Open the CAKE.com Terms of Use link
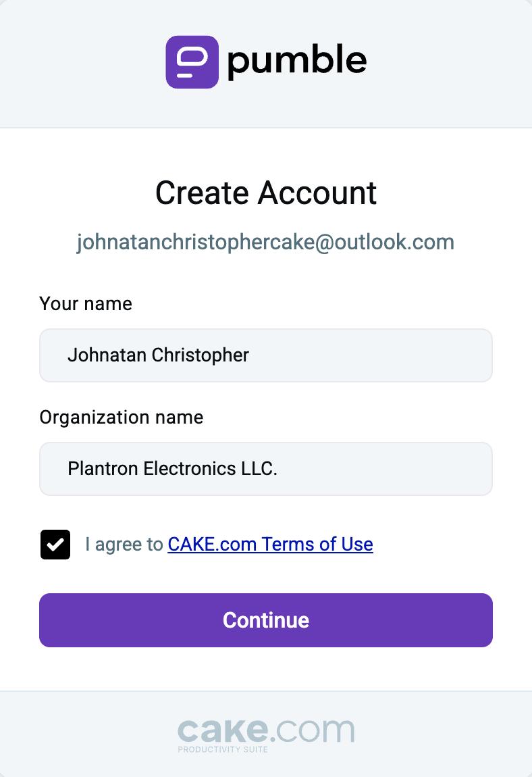532x777 pixels. pyautogui.click(x=271, y=544)
